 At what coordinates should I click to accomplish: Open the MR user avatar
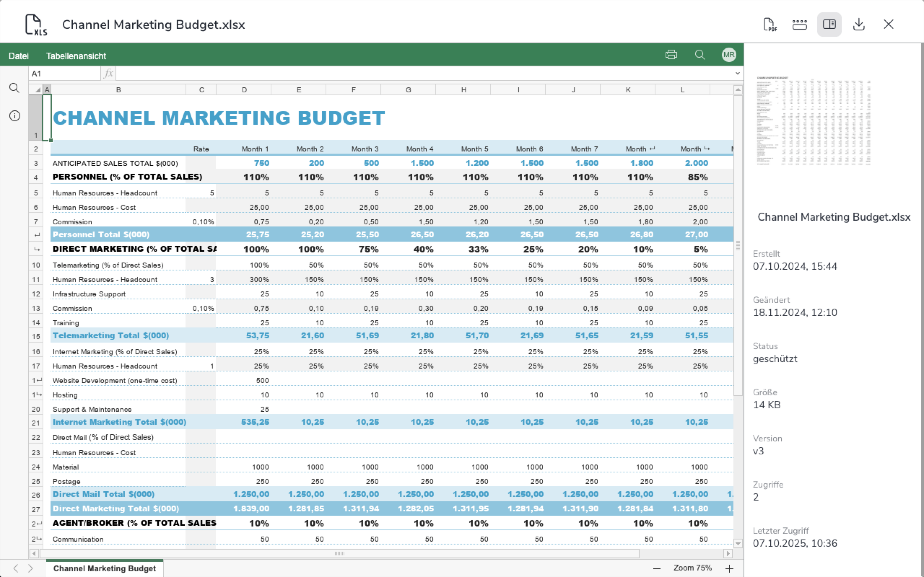(728, 54)
